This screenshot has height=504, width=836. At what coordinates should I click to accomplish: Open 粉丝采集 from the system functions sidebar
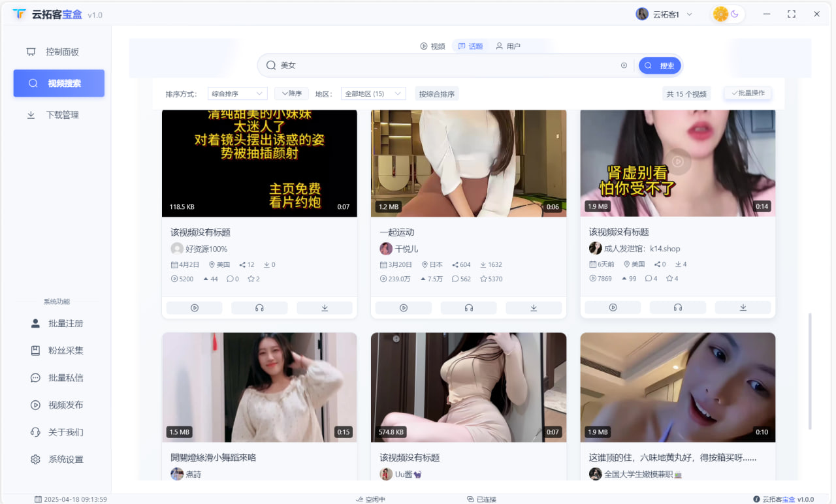click(x=58, y=350)
